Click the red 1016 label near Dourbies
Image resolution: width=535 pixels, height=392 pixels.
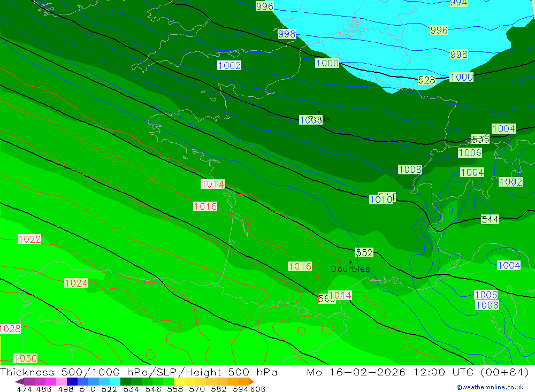coord(300,266)
